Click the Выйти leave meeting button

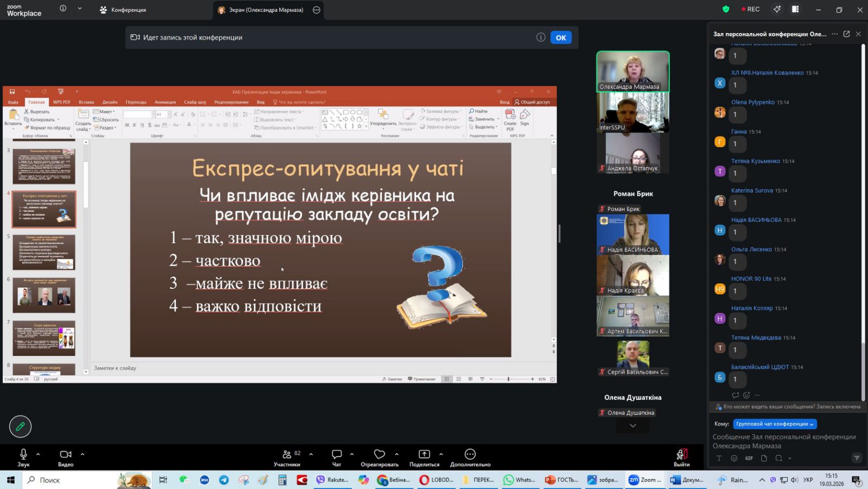[x=681, y=458]
